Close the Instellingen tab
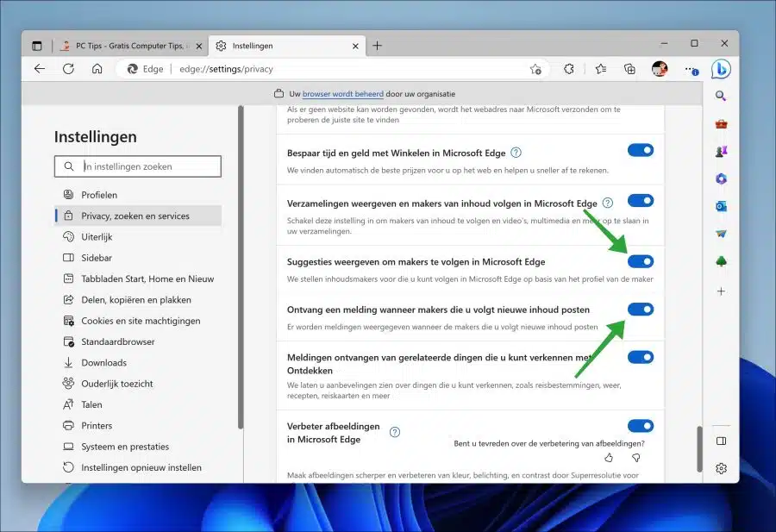Image resolution: width=776 pixels, height=532 pixels. tap(355, 46)
